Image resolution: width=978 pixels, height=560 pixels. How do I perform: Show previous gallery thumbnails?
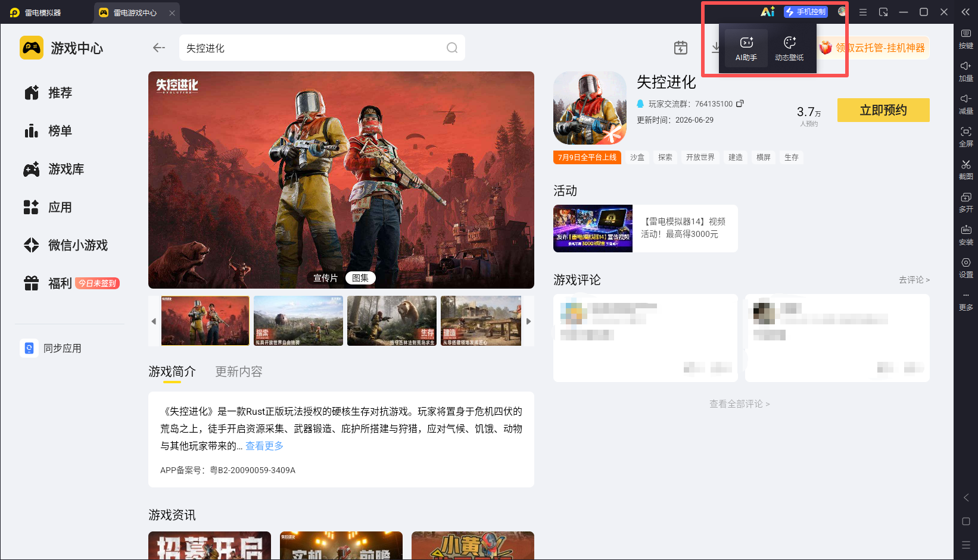pyautogui.click(x=154, y=321)
